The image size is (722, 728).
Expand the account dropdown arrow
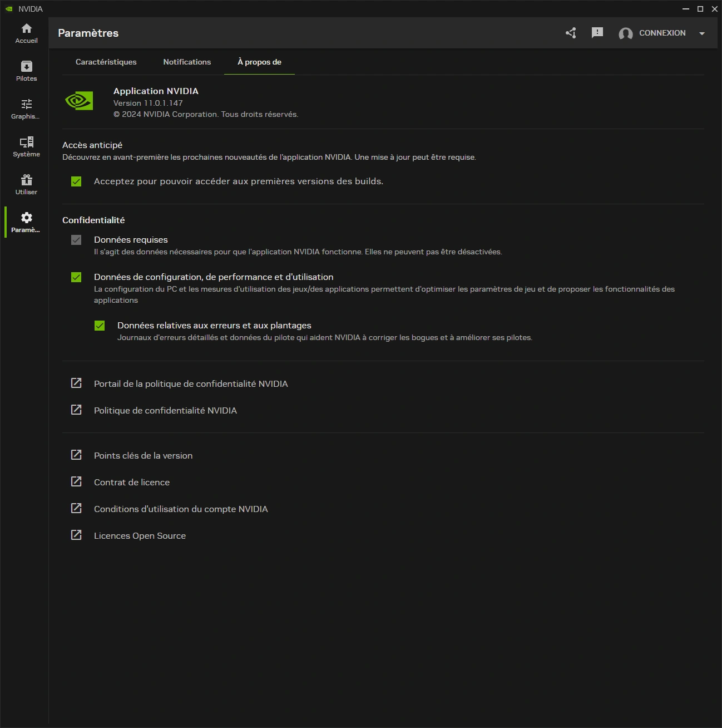click(x=702, y=33)
